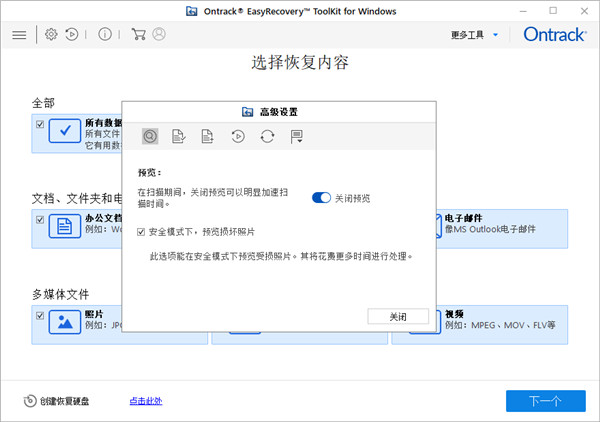This screenshot has height=422, width=600.
Task: Select the 电子邮件 card
Action: [502, 228]
